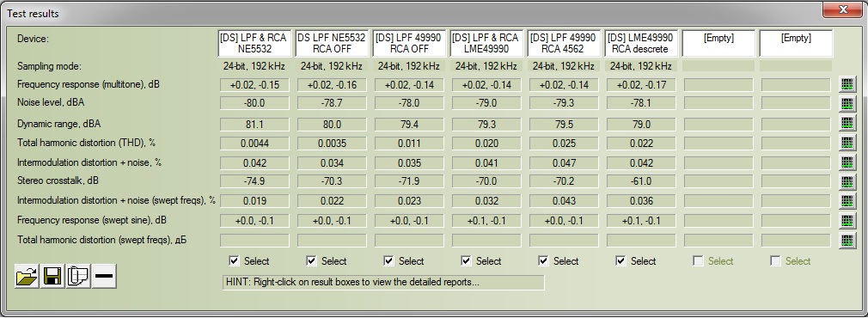The width and height of the screenshot is (868, 318).
Task: Click frequency response value +0.02, -0.15
Action: pyautogui.click(x=254, y=85)
